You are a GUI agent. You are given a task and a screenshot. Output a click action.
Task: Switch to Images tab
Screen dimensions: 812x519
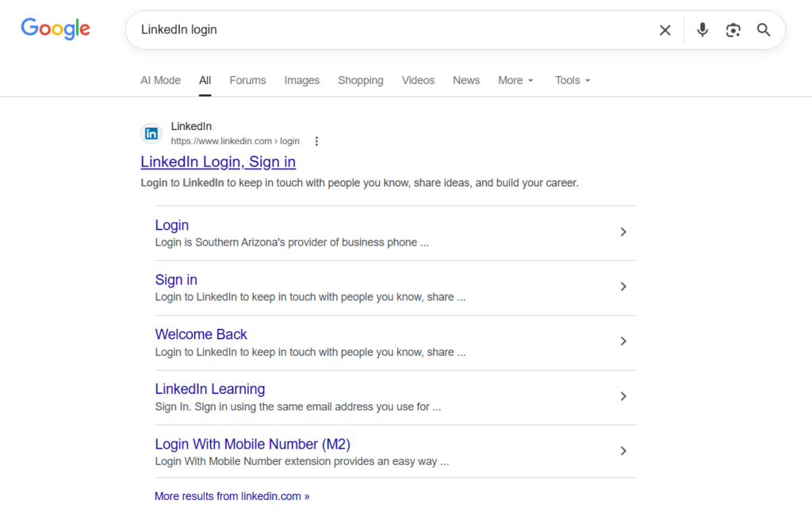coord(302,80)
